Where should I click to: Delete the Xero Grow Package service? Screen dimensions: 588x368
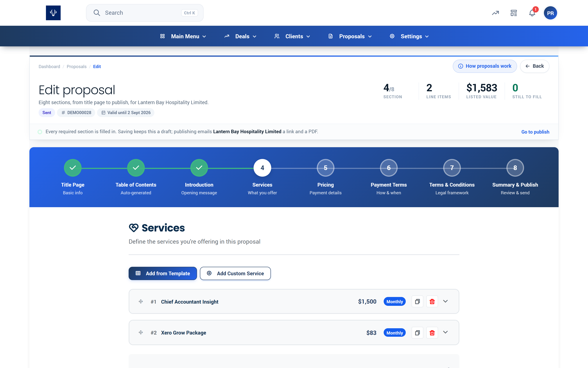click(x=432, y=333)
